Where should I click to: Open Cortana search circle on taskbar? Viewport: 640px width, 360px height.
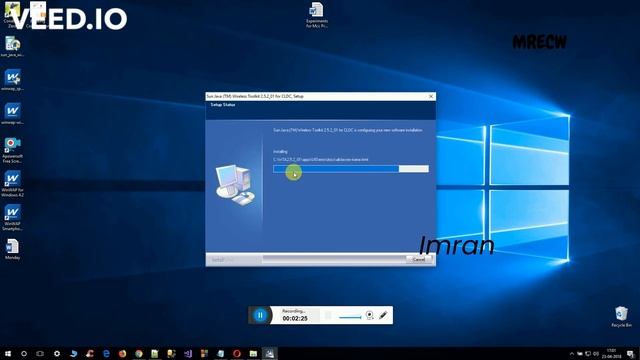[24, 353]
